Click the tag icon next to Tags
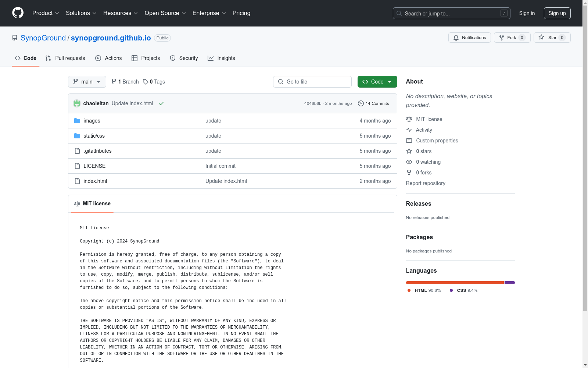 click(146, 82)
